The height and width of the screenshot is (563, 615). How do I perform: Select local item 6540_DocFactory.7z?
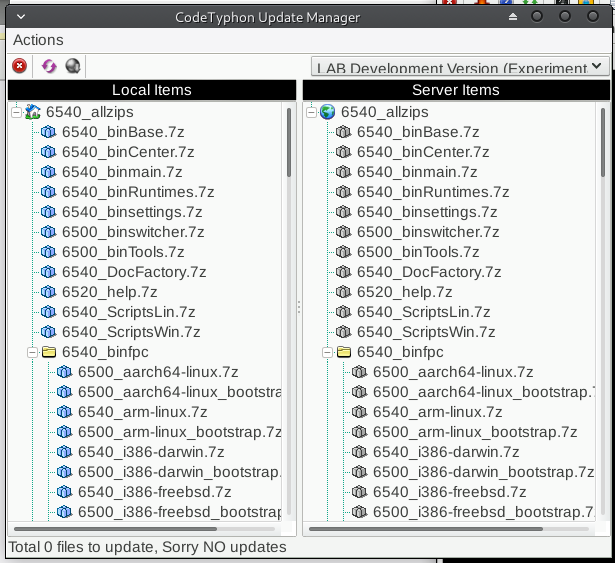[134, 272]
